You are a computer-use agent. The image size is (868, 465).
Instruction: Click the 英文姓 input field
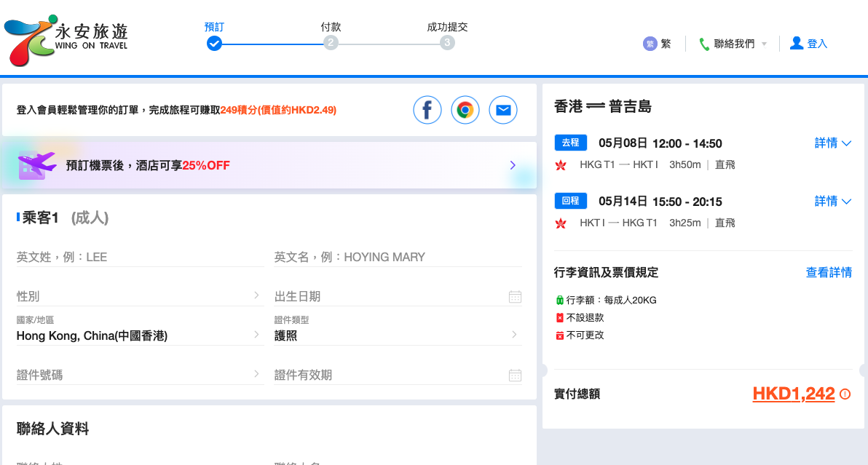click(x=138, y=257)
